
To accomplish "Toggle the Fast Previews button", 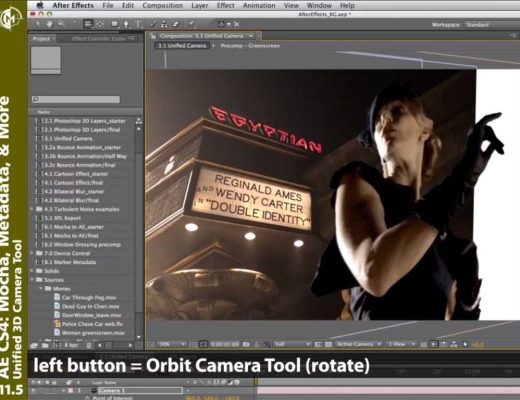I will [x=433, y=344].
